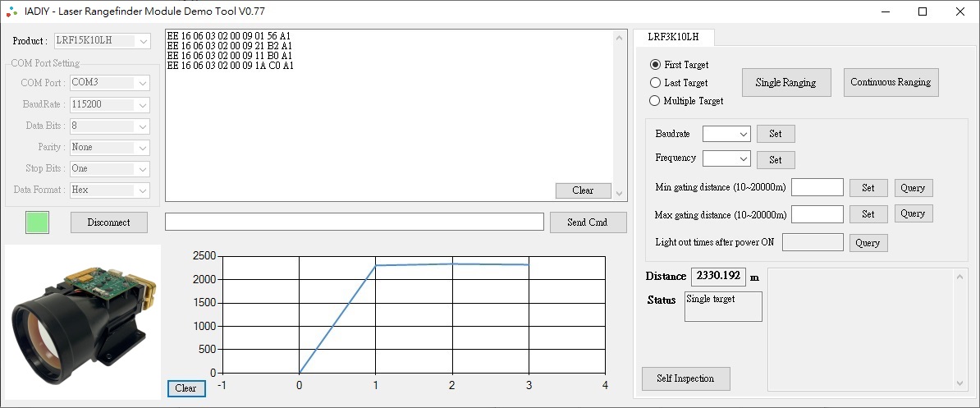Click the Min gating distance input field

click(817, 188)
